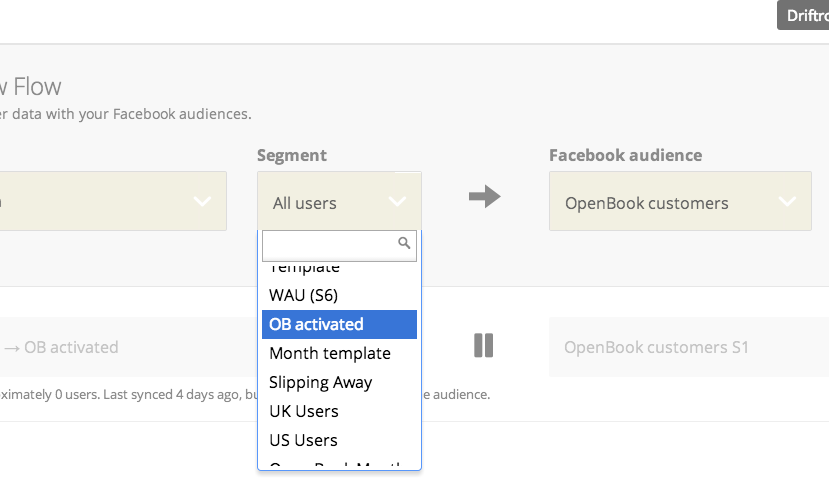
Task: Open the Segment 'All users' dropdown
Action: click(x=339, y=202)
